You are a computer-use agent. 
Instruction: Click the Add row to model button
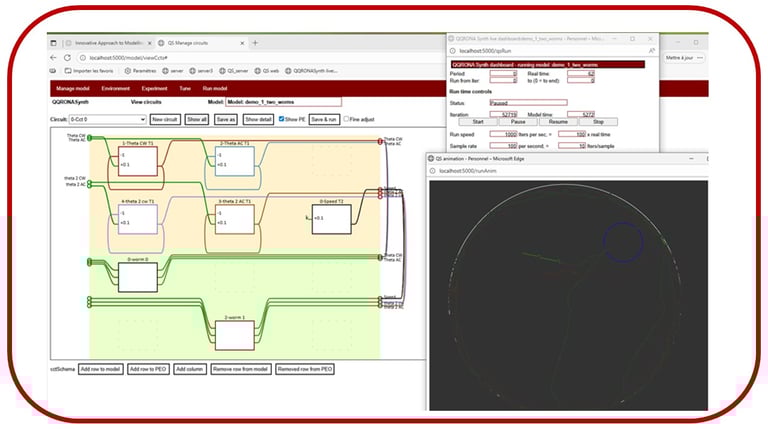click(100, 369)
